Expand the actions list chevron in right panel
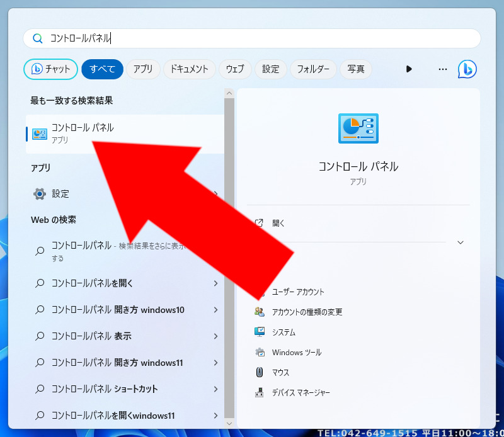This screenshot has width=504, height=437. 461,242
